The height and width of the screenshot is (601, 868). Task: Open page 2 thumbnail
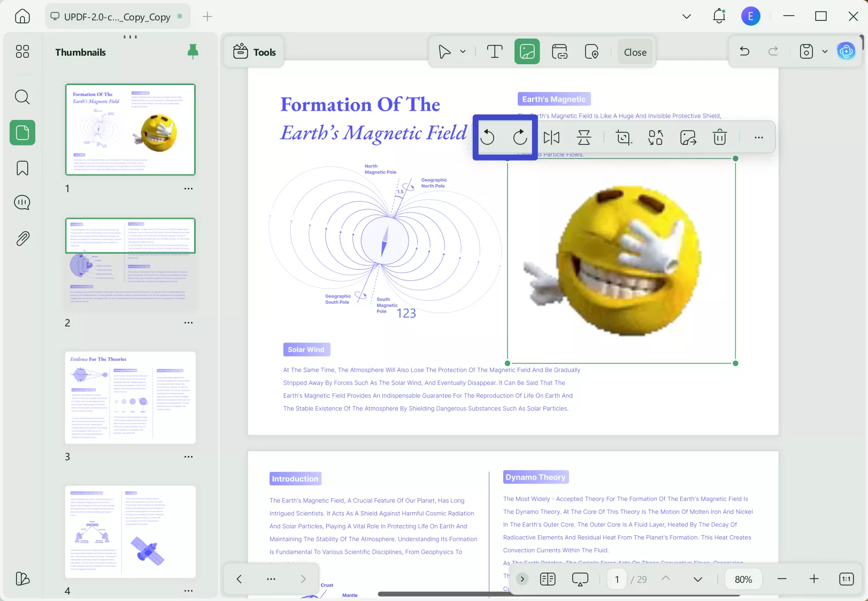(x=130, y=264)
